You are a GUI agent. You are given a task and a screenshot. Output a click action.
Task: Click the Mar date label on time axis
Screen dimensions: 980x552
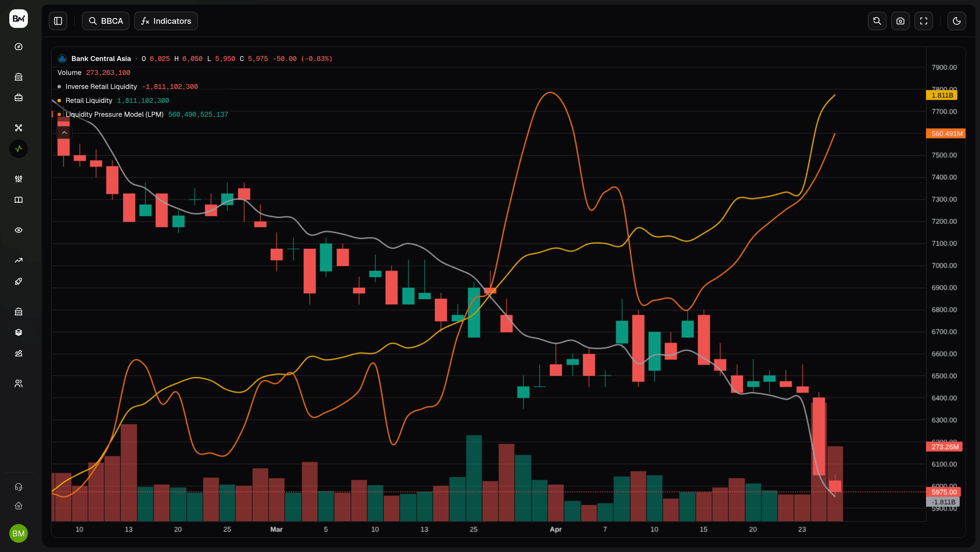click(x=277, y=529)
